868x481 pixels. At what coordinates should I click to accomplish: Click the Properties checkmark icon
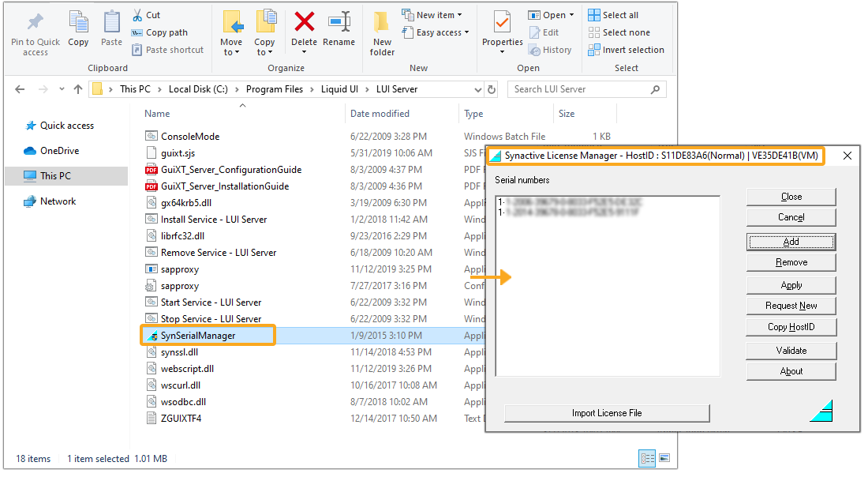pyautogui.click(x=502, y=22)
